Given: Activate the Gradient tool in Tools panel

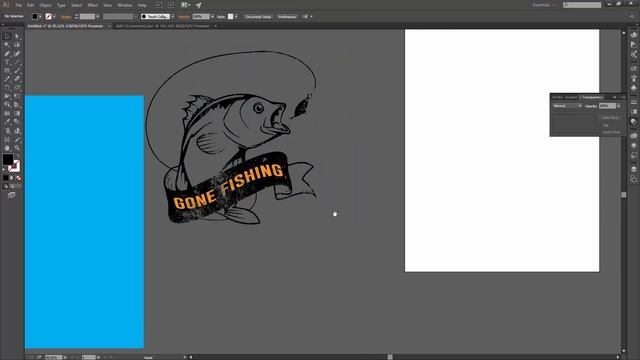Looking at the screenshot, I should pyautogui.click(x=17, y=113).
